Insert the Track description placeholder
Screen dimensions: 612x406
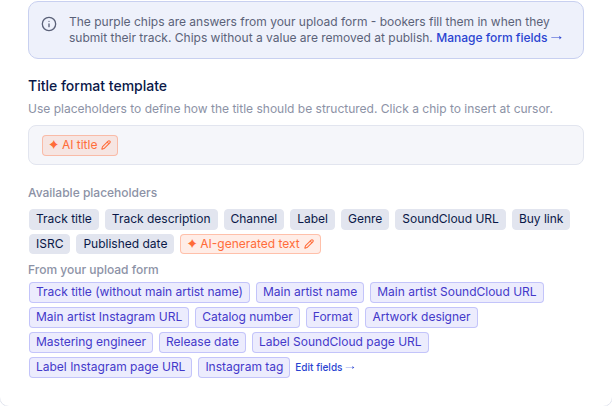pos(161,219)
